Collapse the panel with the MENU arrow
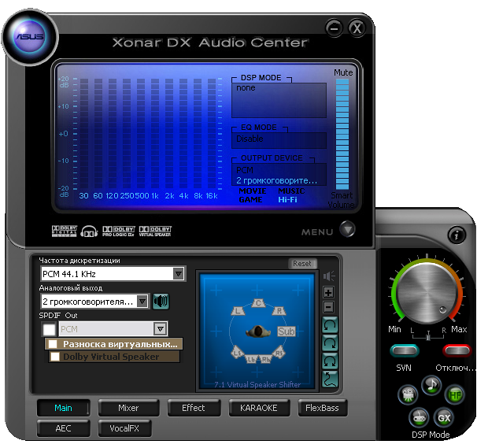 347,229
